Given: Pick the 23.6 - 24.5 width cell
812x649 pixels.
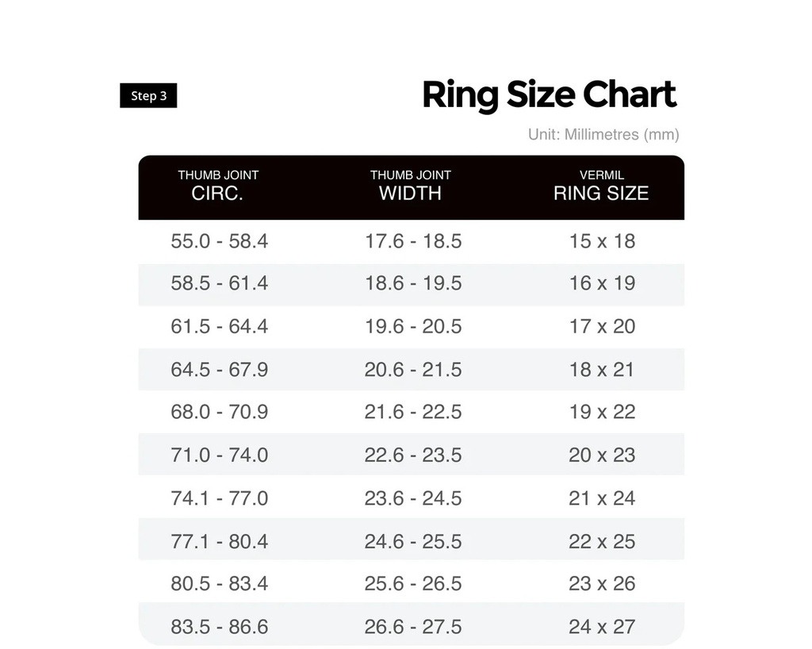Looking at the screenshot, I should pyautogui.click(x=413, y=498).
